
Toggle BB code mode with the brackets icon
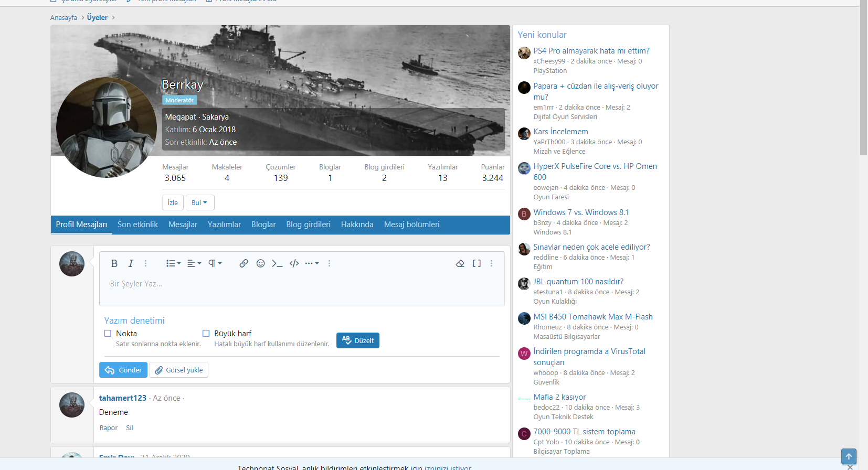477,263
